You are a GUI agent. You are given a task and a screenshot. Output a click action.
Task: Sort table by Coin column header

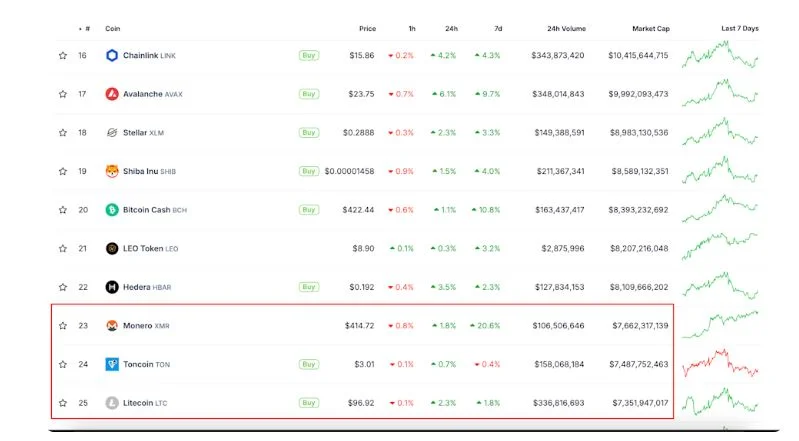(113, 29)
